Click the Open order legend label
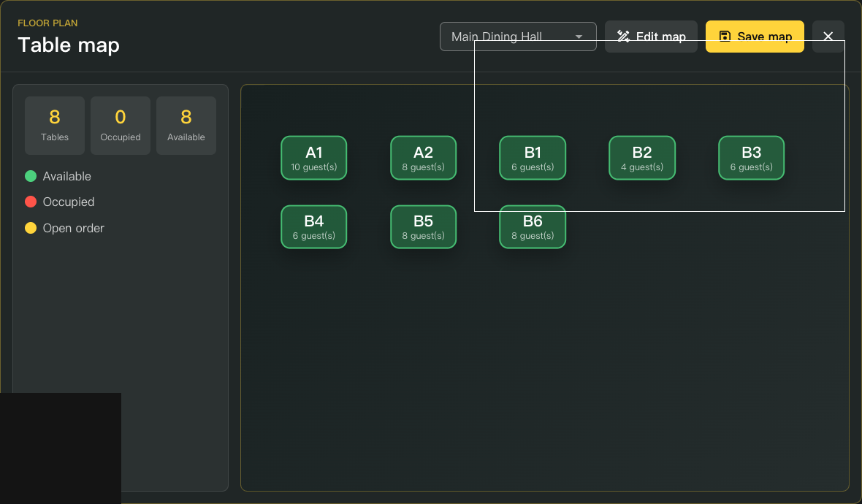862x504 pixels. [x=74, y=228]
